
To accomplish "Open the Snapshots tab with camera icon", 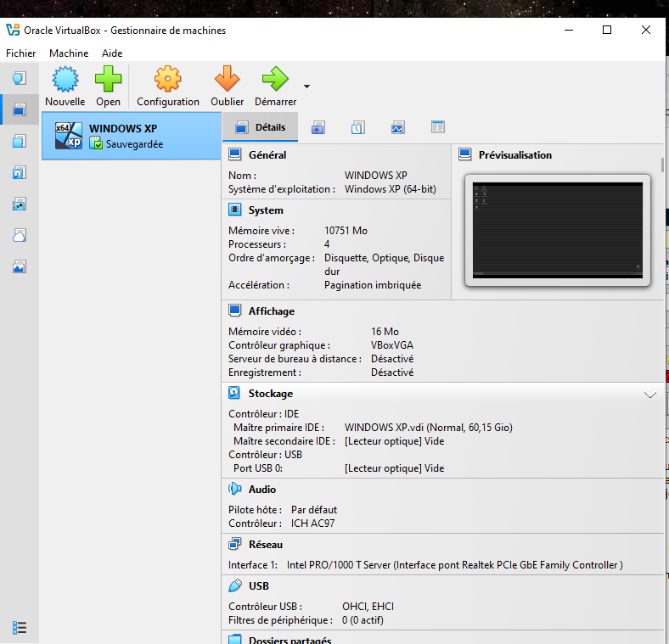I will (x=318, y=127).
